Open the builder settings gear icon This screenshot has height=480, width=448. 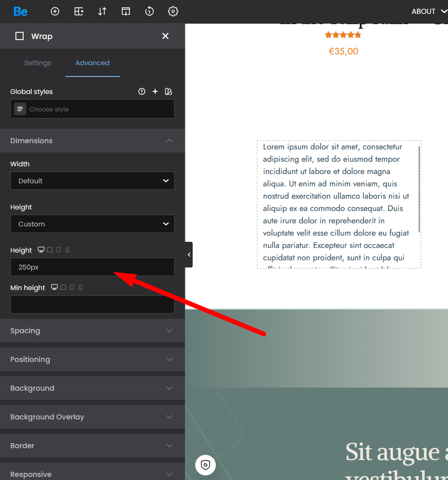(x=173, y=11)
